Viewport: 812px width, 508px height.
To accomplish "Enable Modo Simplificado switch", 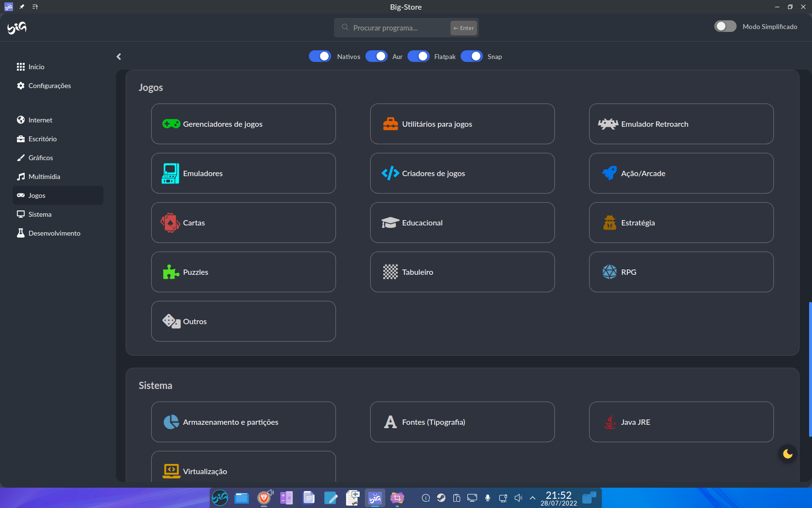I will click(725, 27).
